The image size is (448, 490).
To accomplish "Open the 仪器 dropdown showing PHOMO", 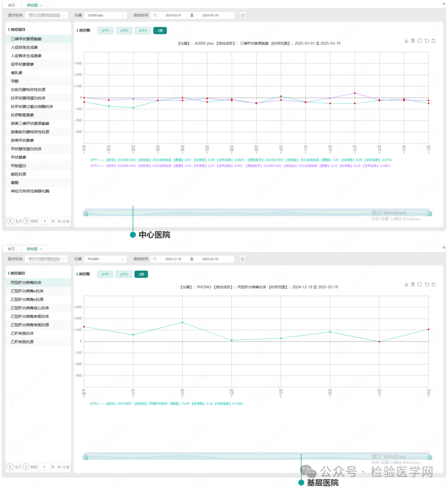I will tap(106, 259).
